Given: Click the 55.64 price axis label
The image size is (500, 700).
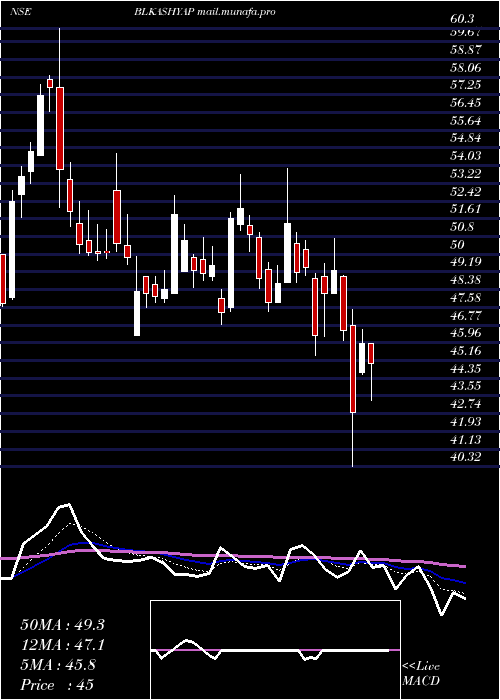Looking at the screenshot, I should (x=466, y=121).
